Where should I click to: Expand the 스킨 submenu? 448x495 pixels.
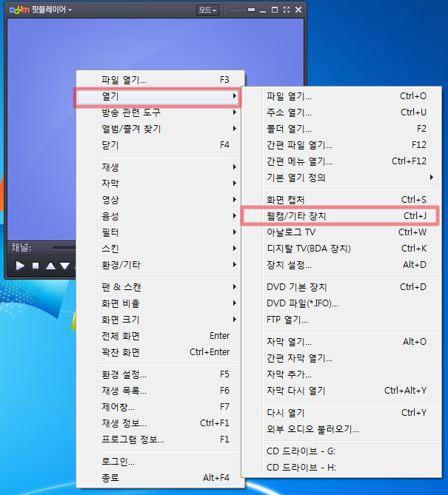click(x=160, y=249)
